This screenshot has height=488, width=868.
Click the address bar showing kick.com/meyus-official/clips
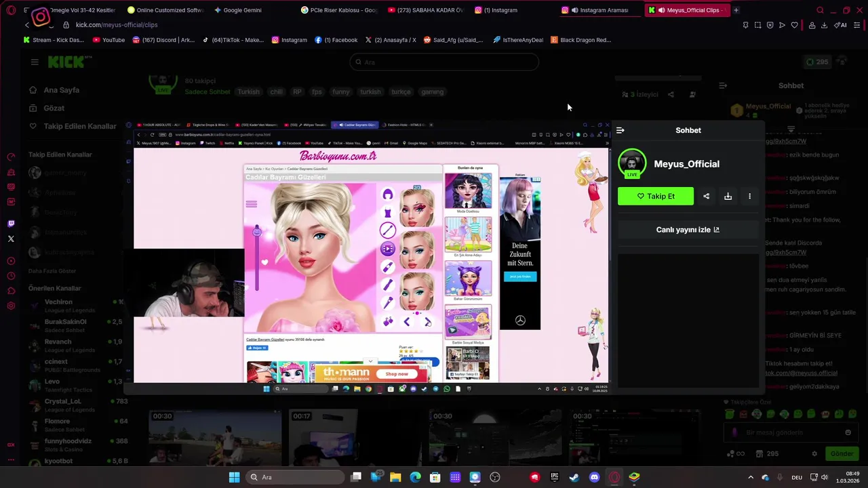(x=116, y=25)
